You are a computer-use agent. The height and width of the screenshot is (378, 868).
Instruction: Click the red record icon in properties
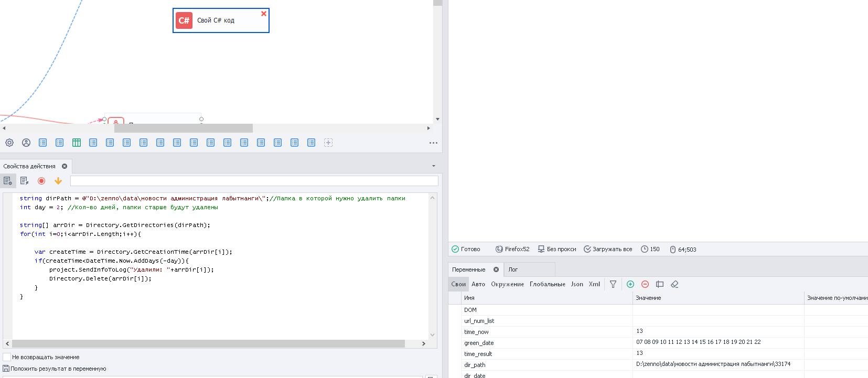[41, 181]
